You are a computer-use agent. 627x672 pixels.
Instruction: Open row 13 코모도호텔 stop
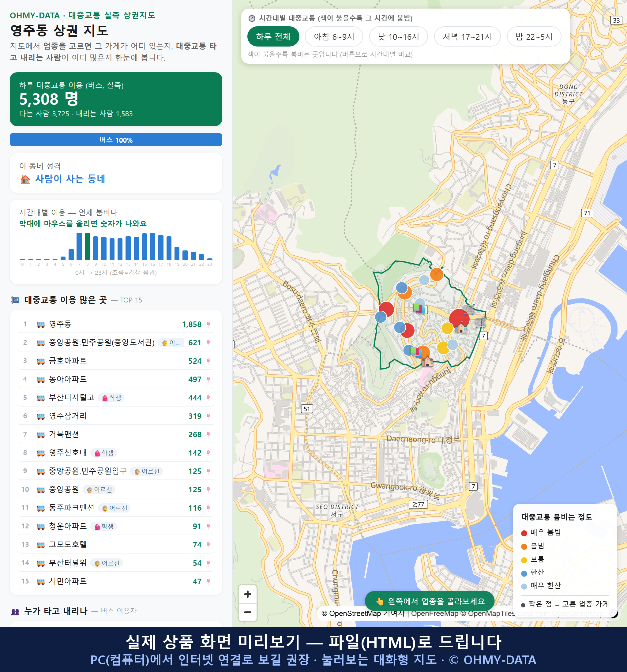point(116,545)
